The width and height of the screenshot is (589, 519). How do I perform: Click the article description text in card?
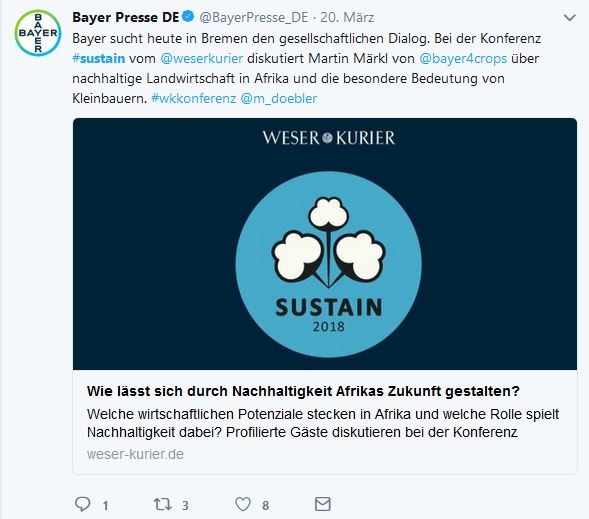click(323, 423)
